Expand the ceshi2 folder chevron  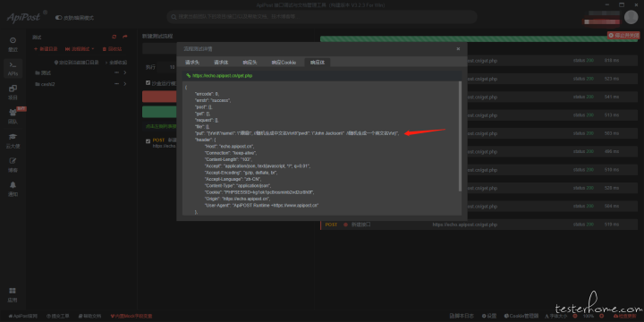point(125,84)
